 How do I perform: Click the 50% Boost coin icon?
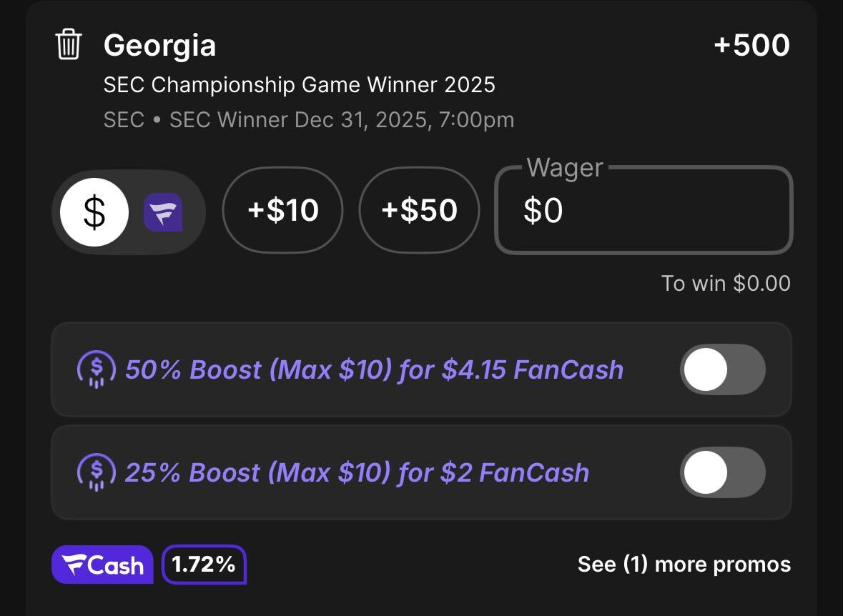97,369
